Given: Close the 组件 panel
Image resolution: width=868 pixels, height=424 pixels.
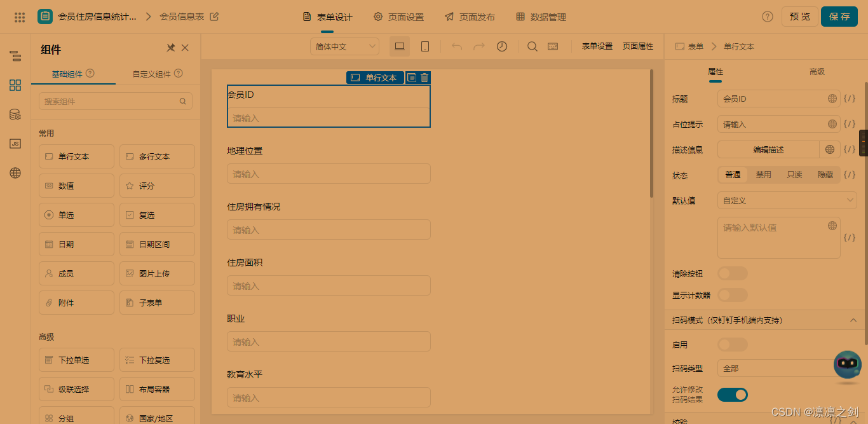Looking at the screenshot, I should click(x=185, y=48).
